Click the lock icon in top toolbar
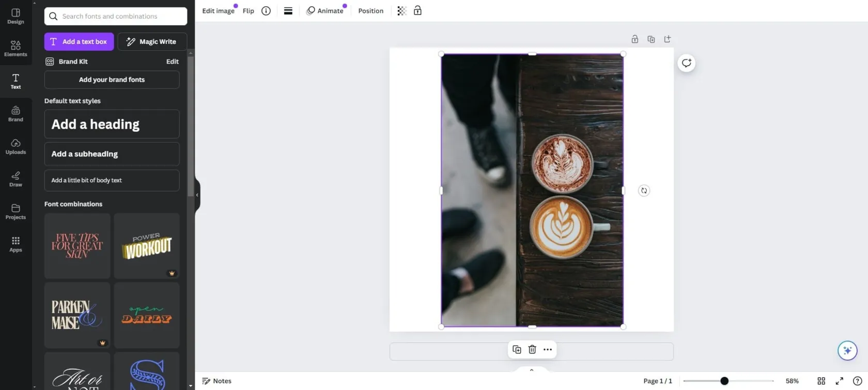Image resolution: width=868 pixels, height=390 pixels. (x=417, y=11)
